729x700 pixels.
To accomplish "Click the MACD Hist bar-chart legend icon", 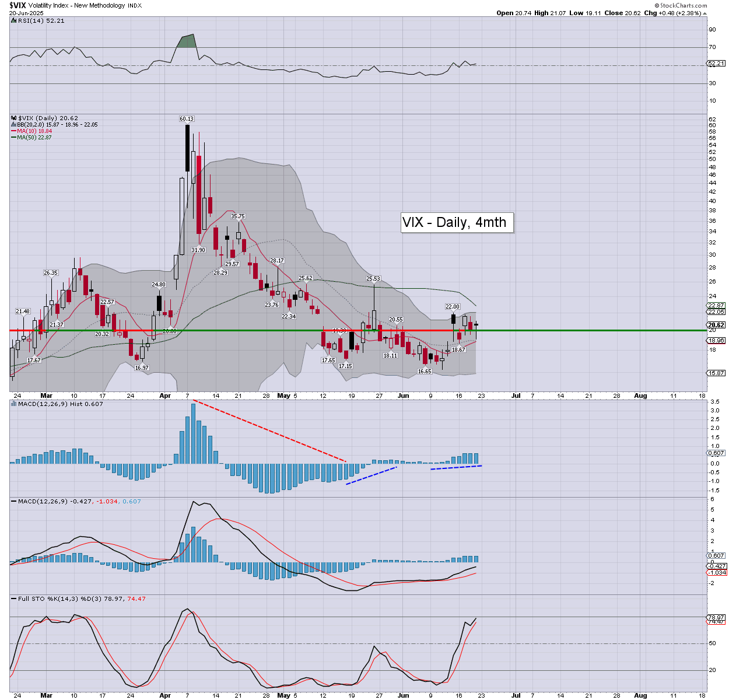I will click(x=14, y=404).
